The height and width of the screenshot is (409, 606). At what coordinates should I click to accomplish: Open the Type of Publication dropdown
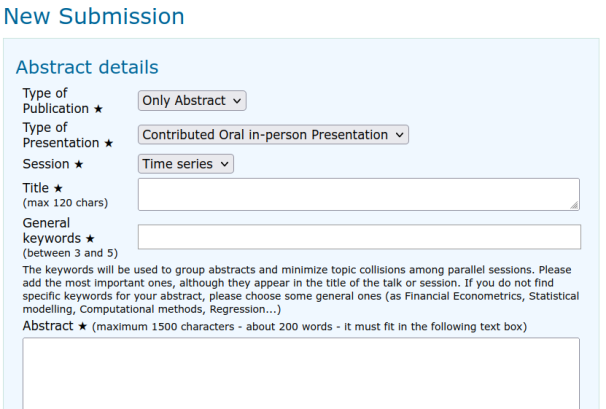click(x=192, y=100)
